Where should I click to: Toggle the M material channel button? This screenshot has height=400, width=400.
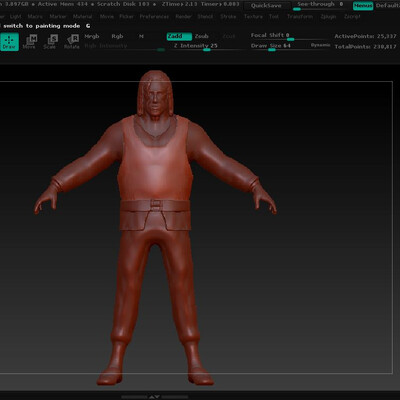coord(141,36)
